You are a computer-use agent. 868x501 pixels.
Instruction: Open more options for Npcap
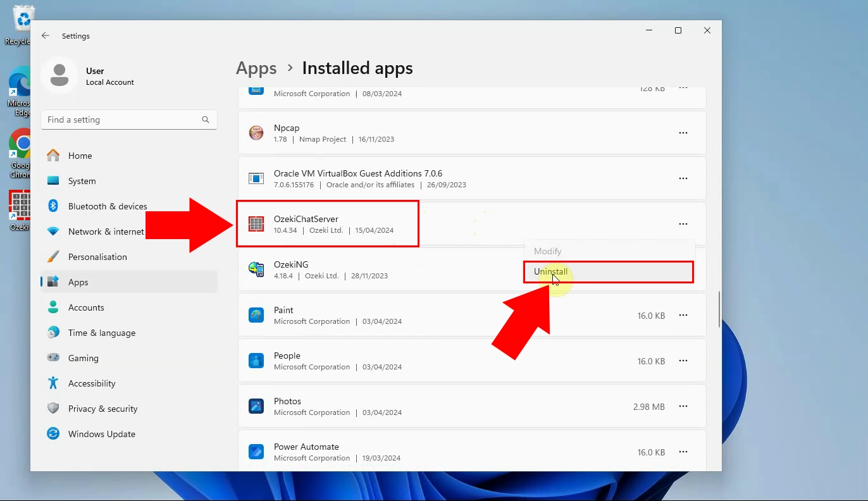[x=683, y=133]
